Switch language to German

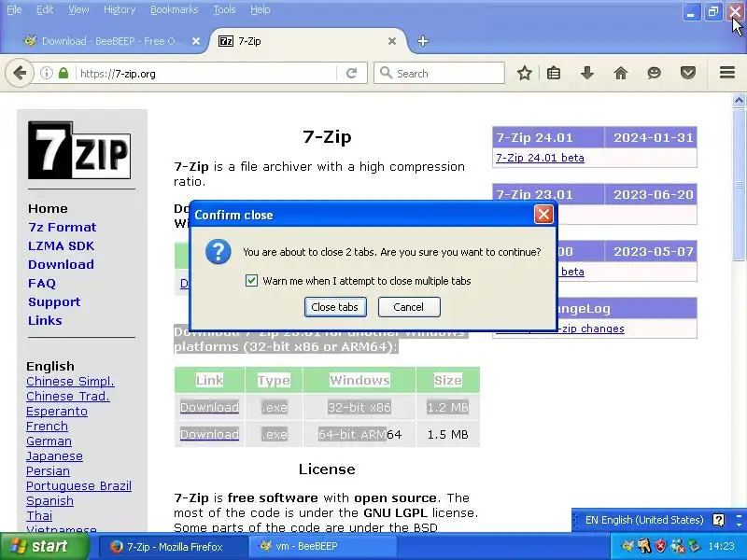pyautogui.click(x=49, y=441)
